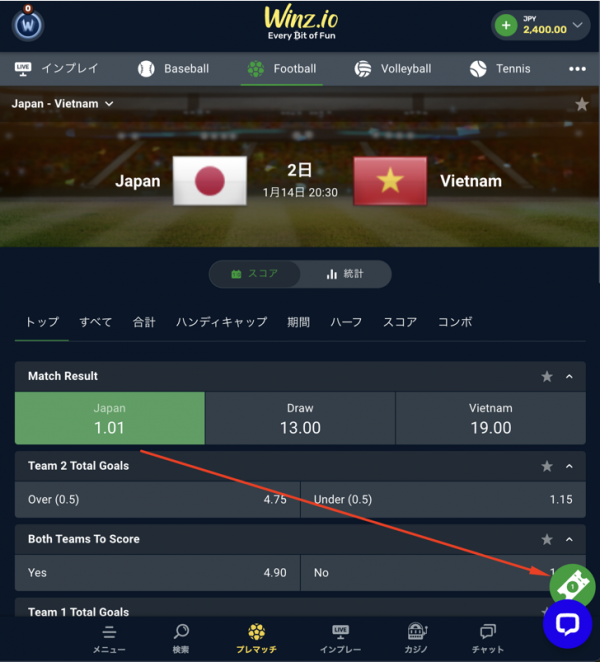Screen dimensions: 600x662
Task: Deselect the green Japan 1.01 selection
Action: [110, 418]
